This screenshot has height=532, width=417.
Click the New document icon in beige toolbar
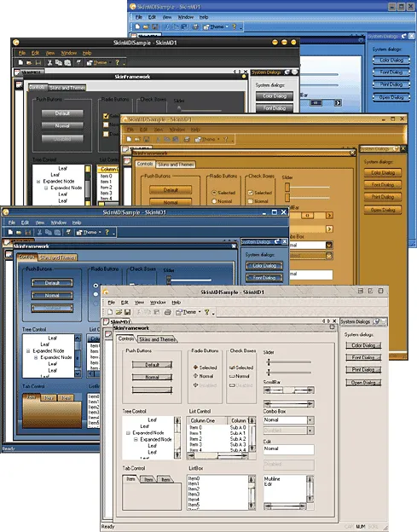coord(110,312)
